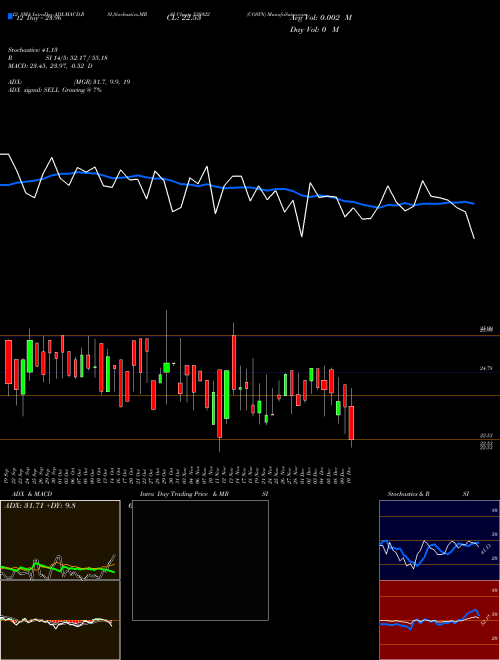Click the final red candlestick on the chart
Image resolution: width=500 pixels, height=660 pixels.
(x=351, y=423)
